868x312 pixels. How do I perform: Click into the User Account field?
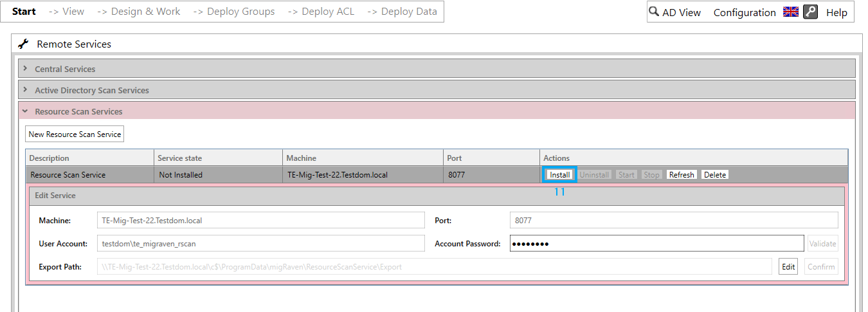(x=260, y=243)
